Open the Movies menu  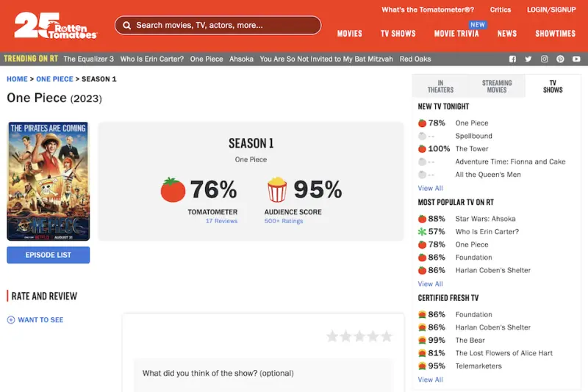coord(350,34)
